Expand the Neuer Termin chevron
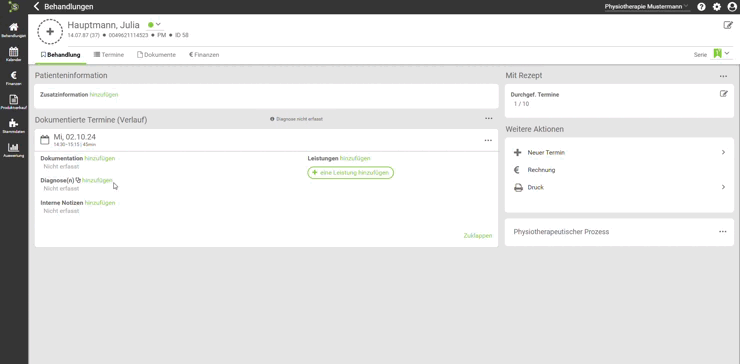 pos(723,152)
